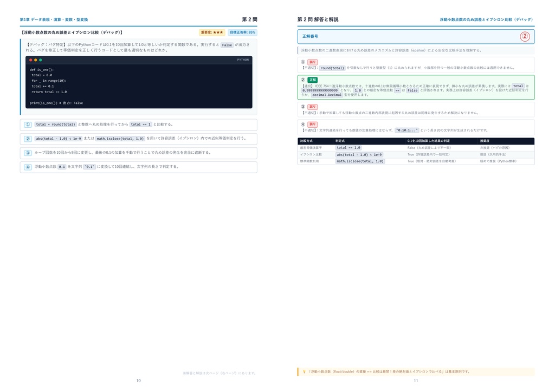Click code line 'return total == 1.0'
This screenshot has width=555, height=392.
tap(49, 92)
